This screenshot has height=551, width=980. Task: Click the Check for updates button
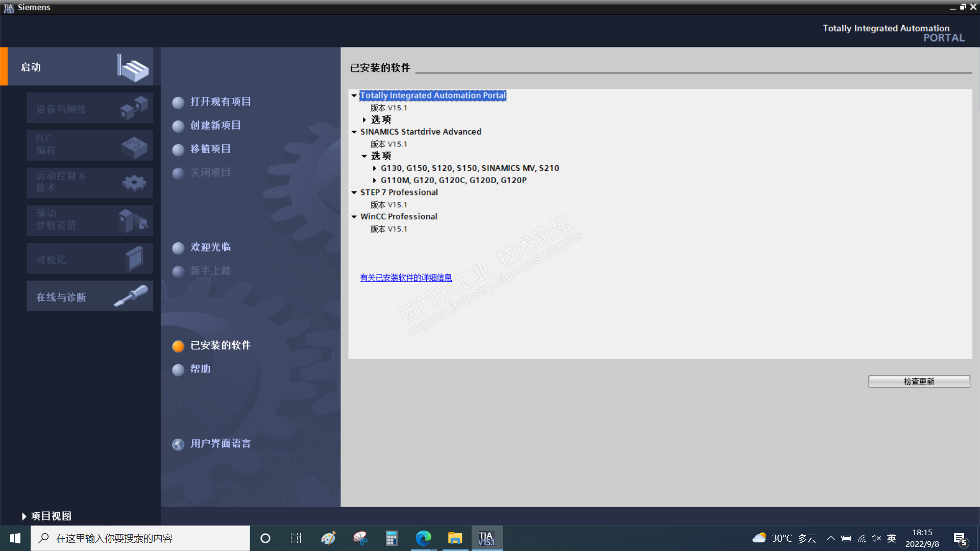click(x=919, y=382)
